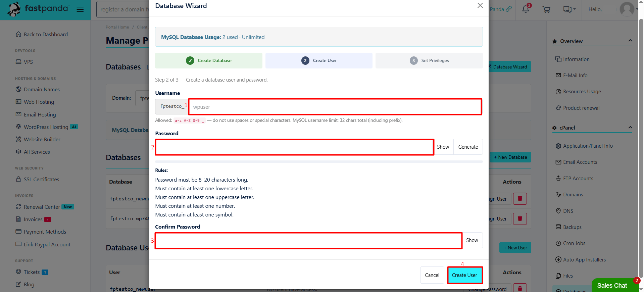Screen dimensions: 644x292
Task: Show the Confirm Password text
Action: coord(472,240)
